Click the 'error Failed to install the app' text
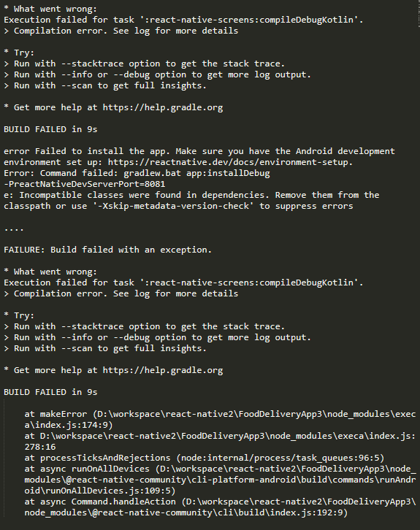 coord(85,151)
